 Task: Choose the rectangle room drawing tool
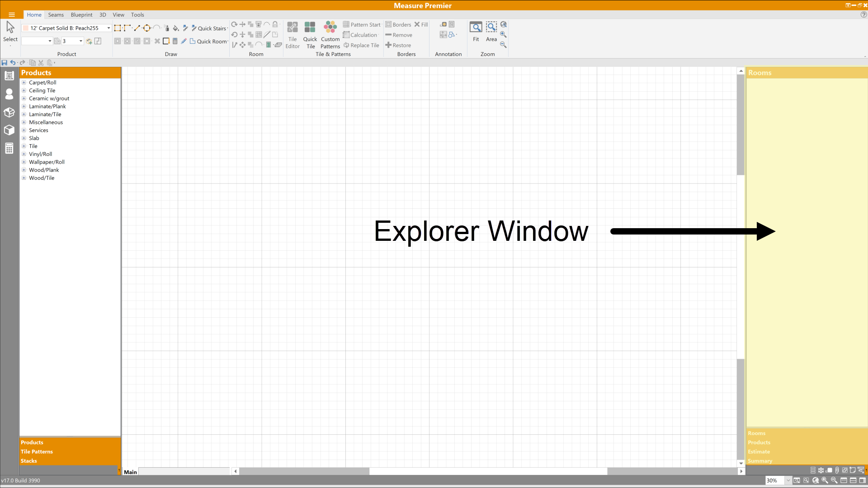coord(118,28)
